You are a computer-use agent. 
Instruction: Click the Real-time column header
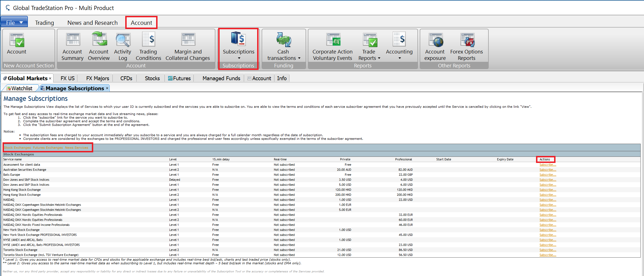(x=280, y=159)
